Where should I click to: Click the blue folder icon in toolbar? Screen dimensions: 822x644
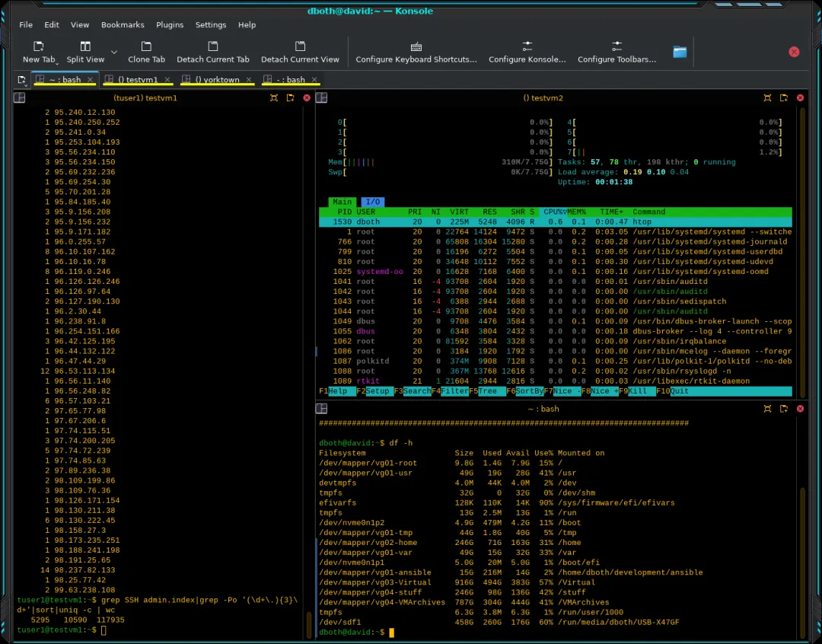(680, 52)
